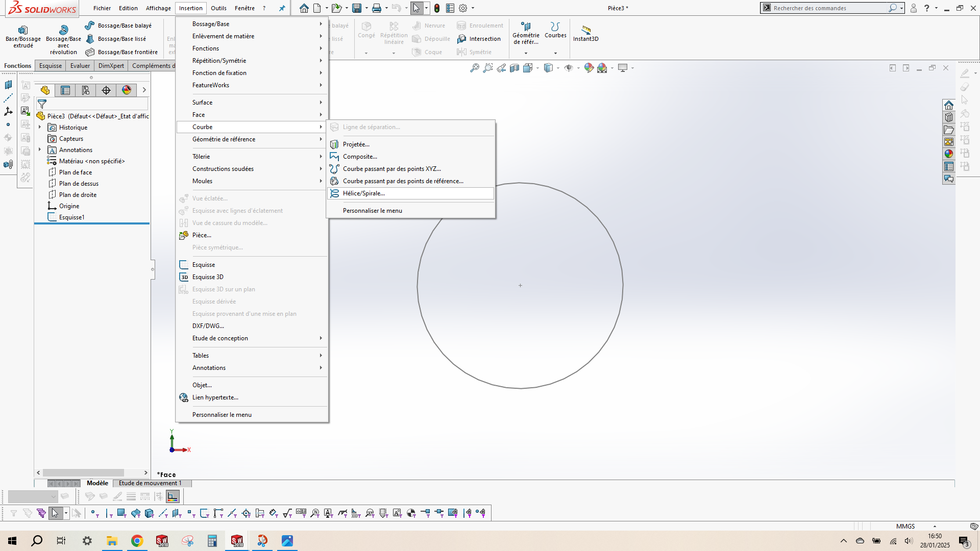Open the Intersection feature tool
Screen dimensions: 980x551
point(479,39)
